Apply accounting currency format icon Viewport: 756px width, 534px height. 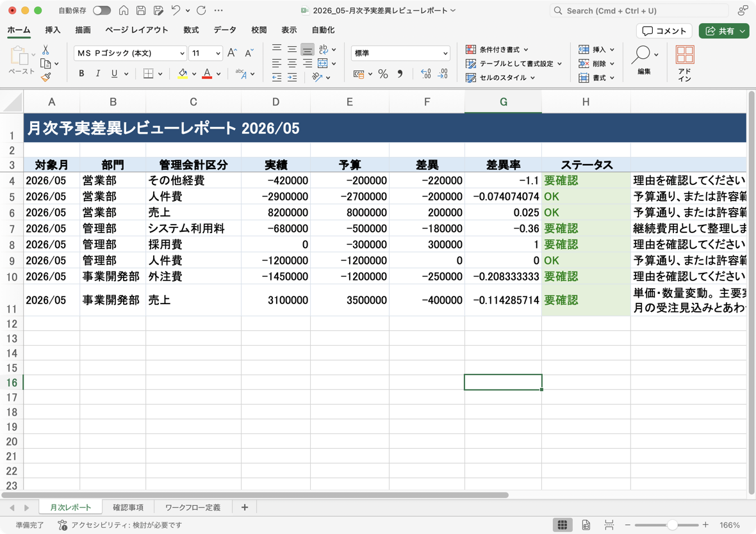click(x=359, y=74)
